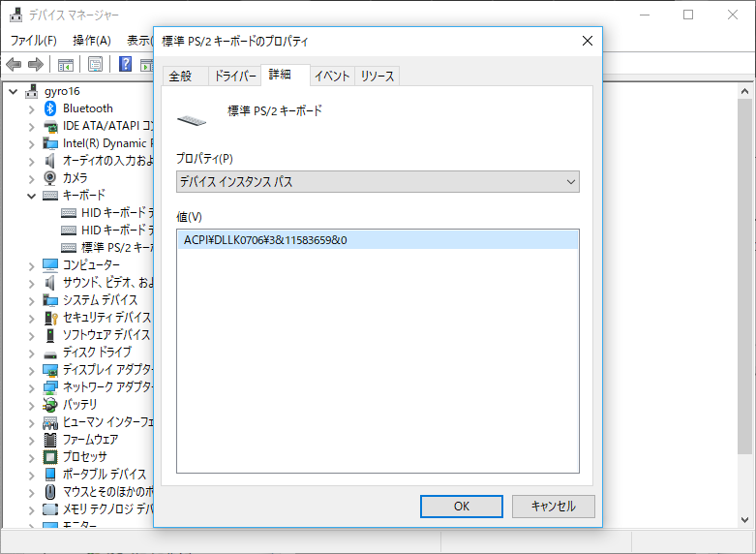Image resolution: width=756 pixels, height=554 pixels.
Task: Select the ACPI¥DLLK0706 value entry
Action: click(x=378, y=240)
